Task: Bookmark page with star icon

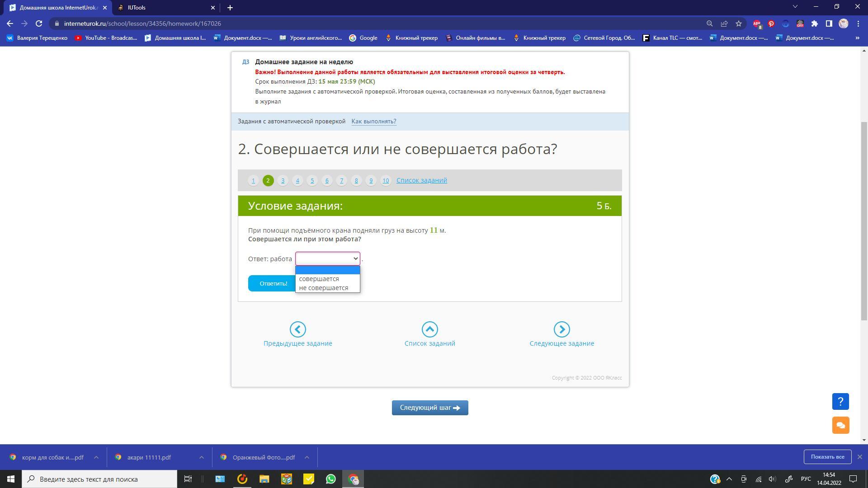Action: (739, 23)
